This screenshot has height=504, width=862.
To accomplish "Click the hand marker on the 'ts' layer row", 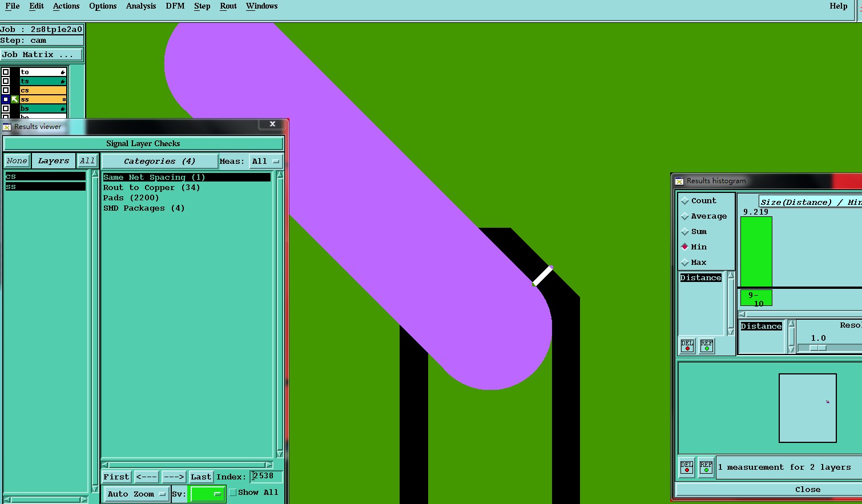I will pos(63,82).
